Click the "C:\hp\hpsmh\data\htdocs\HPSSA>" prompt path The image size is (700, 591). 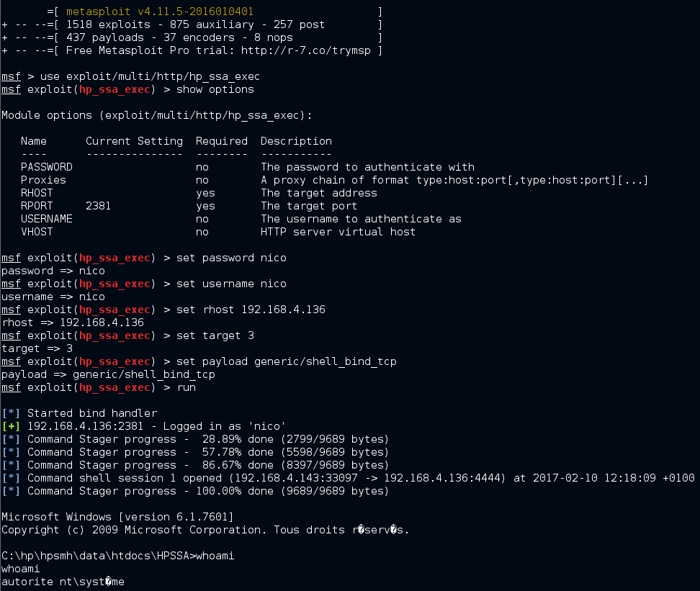98,555
